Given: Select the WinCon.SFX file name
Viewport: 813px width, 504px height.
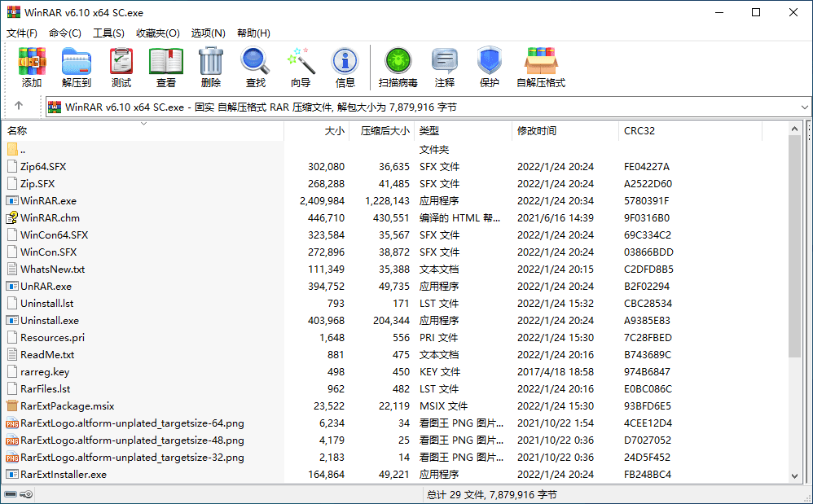Looking at the screenshot, I should point(48,252).
